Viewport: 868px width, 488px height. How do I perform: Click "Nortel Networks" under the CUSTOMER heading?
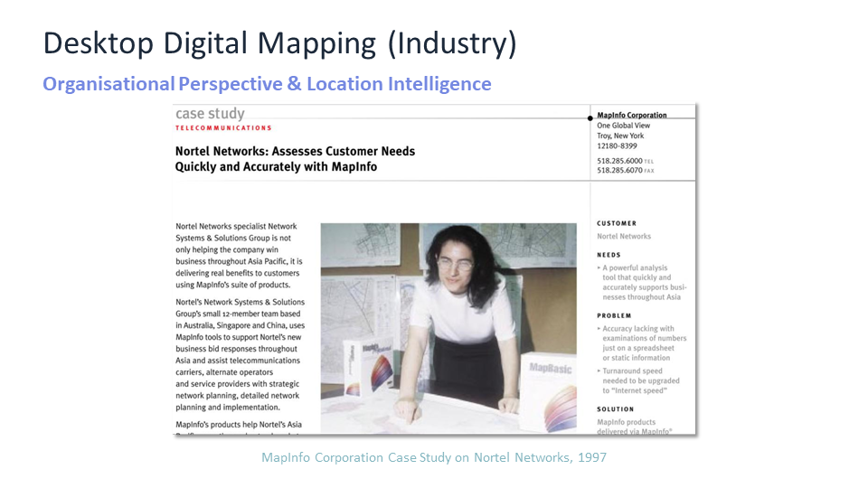(624, 236)
